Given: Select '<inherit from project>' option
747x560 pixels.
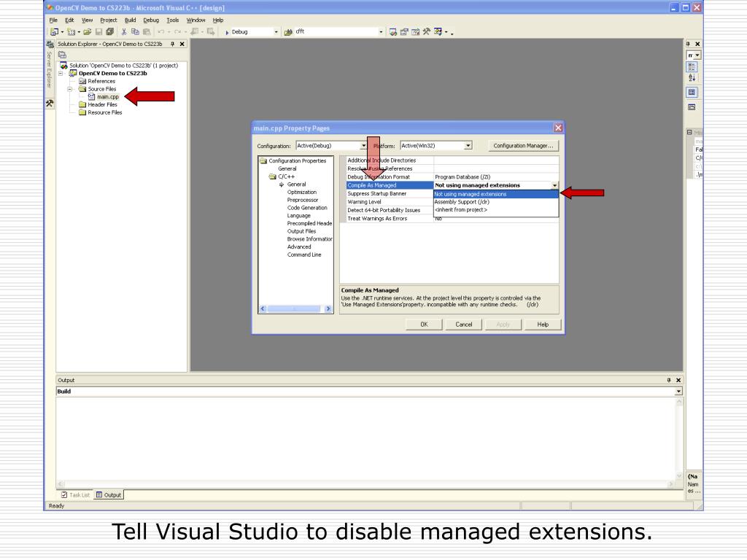Looking at the screenshot, I should [495, 210].
